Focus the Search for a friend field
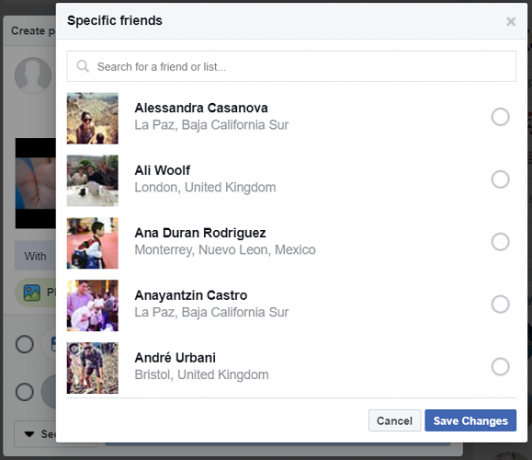Viewport: 532px width, 460px height. [291, 66]
